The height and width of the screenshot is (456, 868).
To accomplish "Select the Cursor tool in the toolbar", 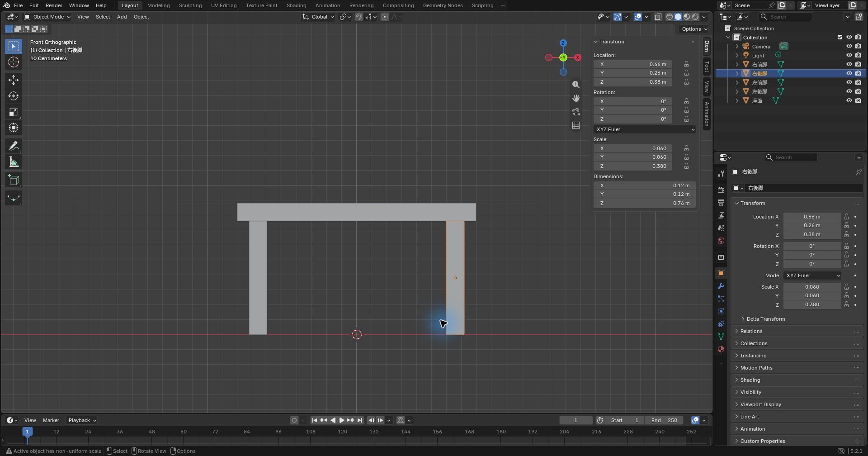I will (x=14, y=62).
